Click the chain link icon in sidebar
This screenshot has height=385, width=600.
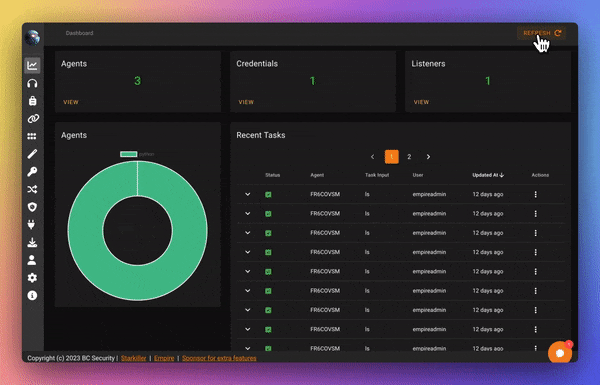(x=33, y=119)
